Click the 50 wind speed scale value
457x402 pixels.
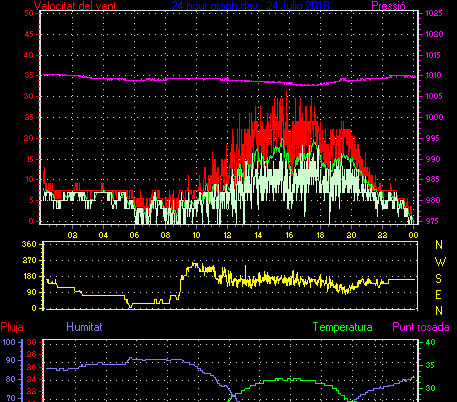pyautogui.click(x=29, y=13)
